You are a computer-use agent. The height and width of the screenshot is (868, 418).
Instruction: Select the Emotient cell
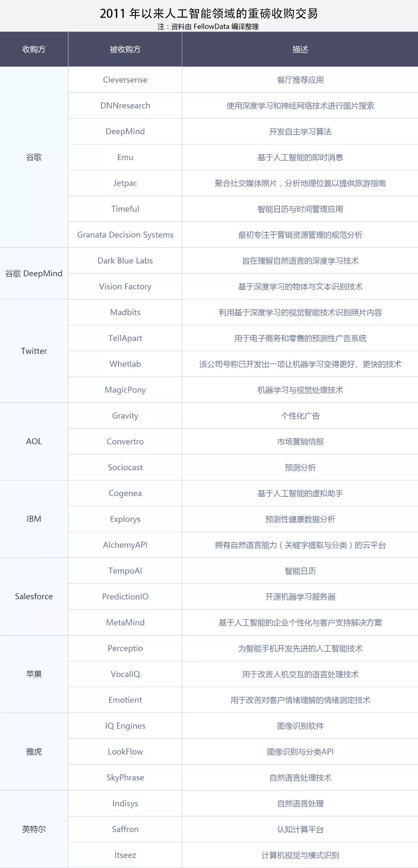click(125, 700)
